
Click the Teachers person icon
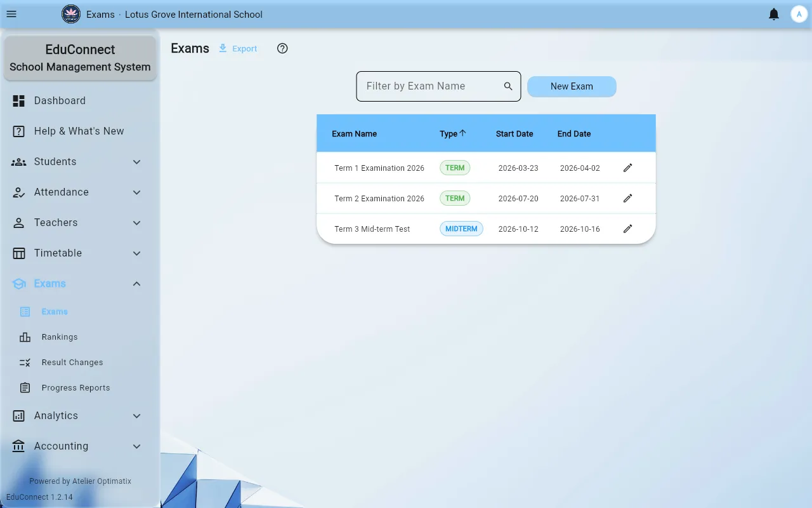[x=19, y=222]
